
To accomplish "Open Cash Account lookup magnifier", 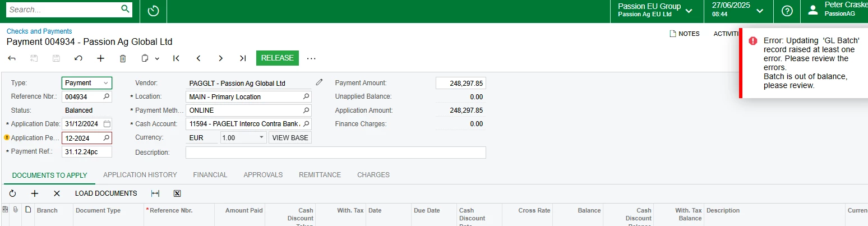I will [x=306, y=123].
